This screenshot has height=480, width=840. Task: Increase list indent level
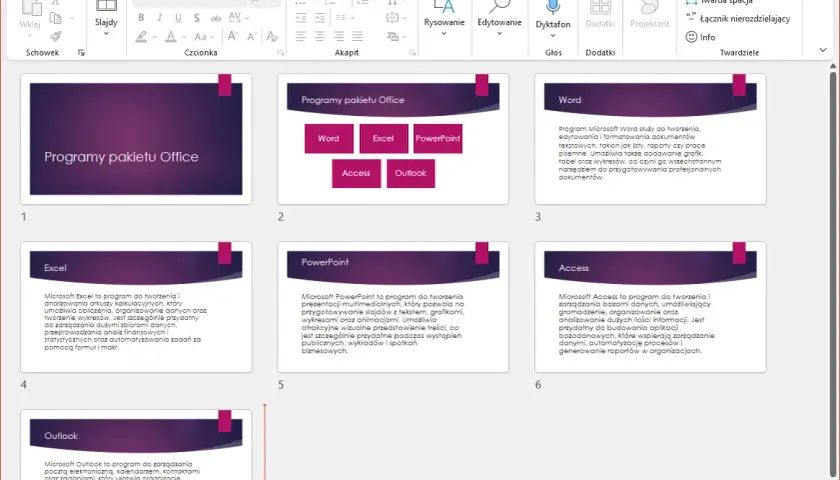320,18
